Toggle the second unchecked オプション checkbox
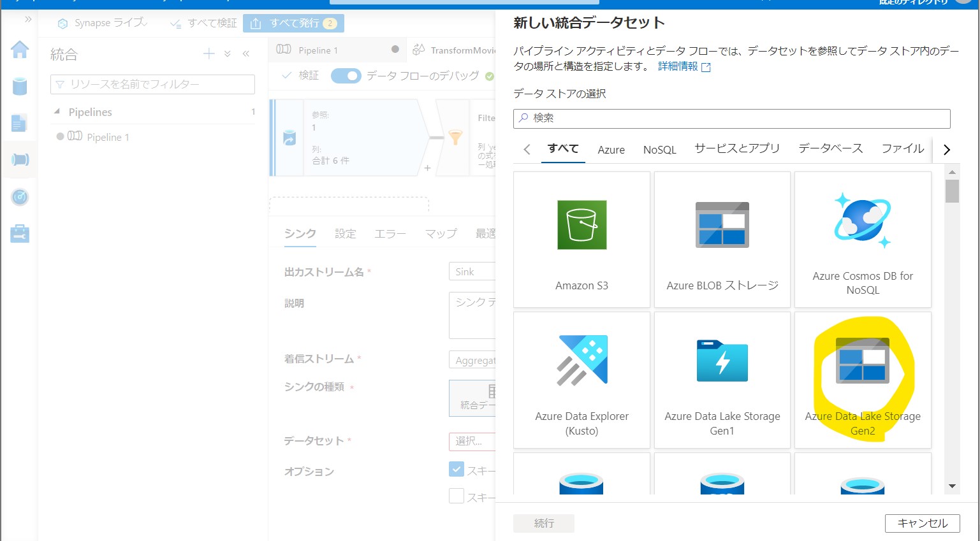 457,496
